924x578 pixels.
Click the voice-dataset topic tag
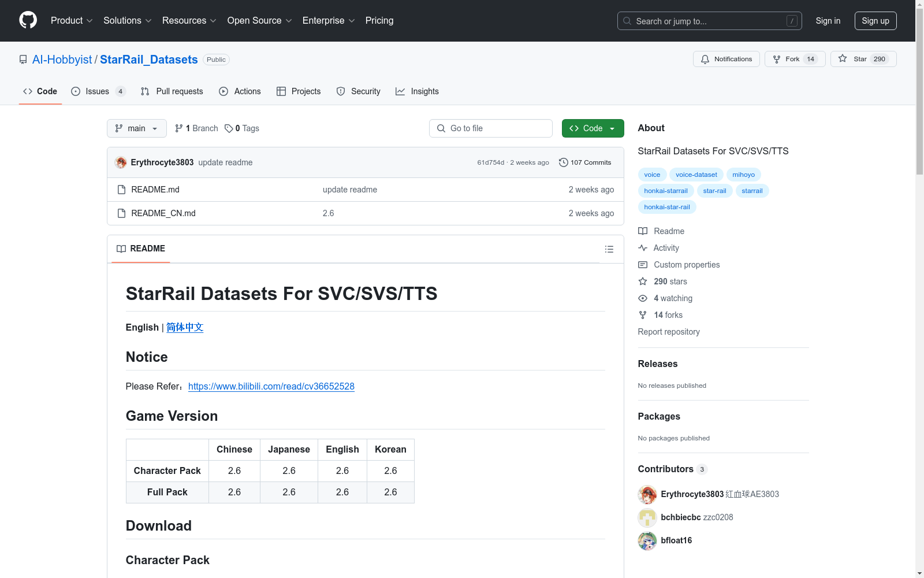(x=696, y=175)
